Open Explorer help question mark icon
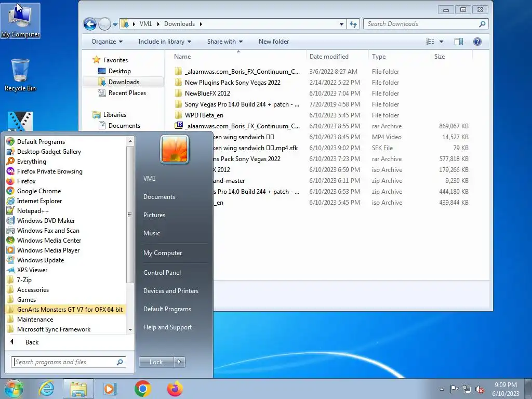 (477, 42)
